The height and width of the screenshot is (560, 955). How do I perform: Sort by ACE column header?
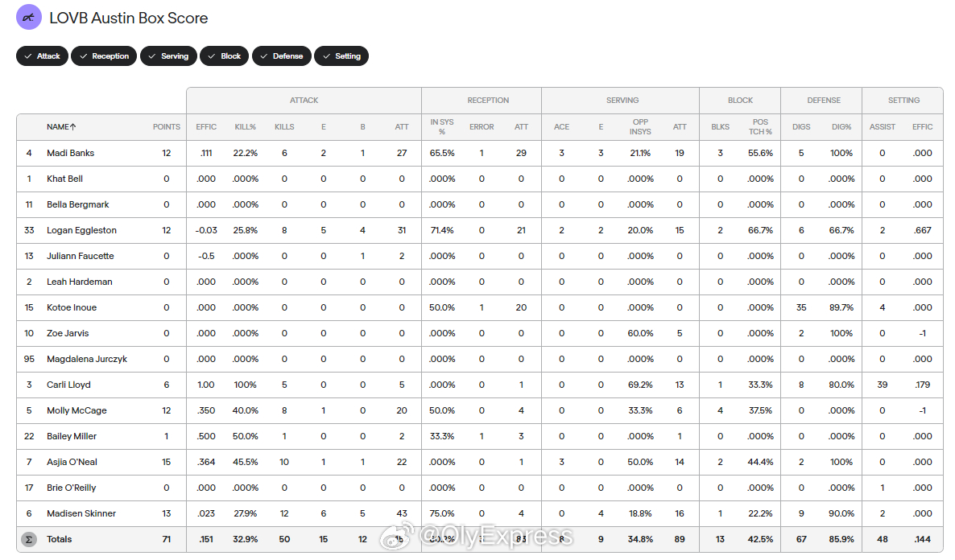(561, 126)
